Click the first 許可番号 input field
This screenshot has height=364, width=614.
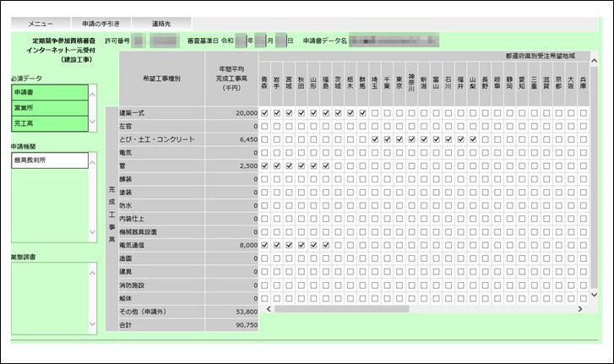click(139, 41)
